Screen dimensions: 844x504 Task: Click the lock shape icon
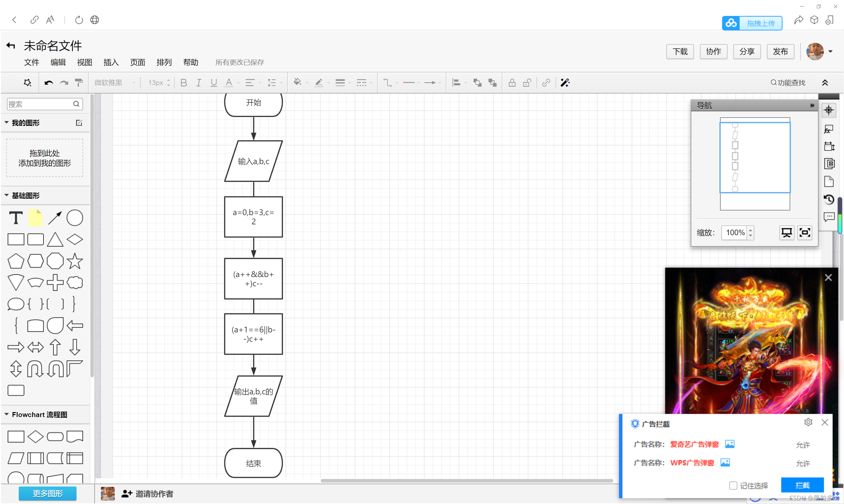512,83
